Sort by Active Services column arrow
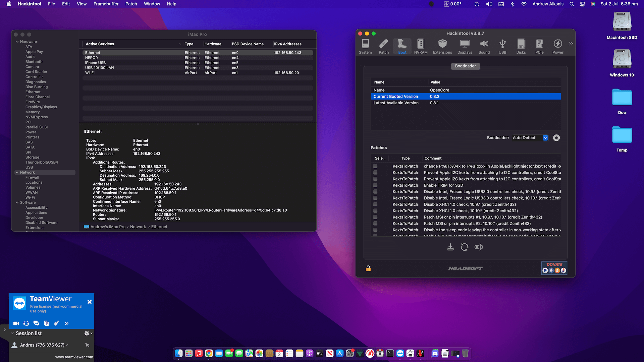The width and height of the screenshot is (644, 362). click(x=180, y=44)
